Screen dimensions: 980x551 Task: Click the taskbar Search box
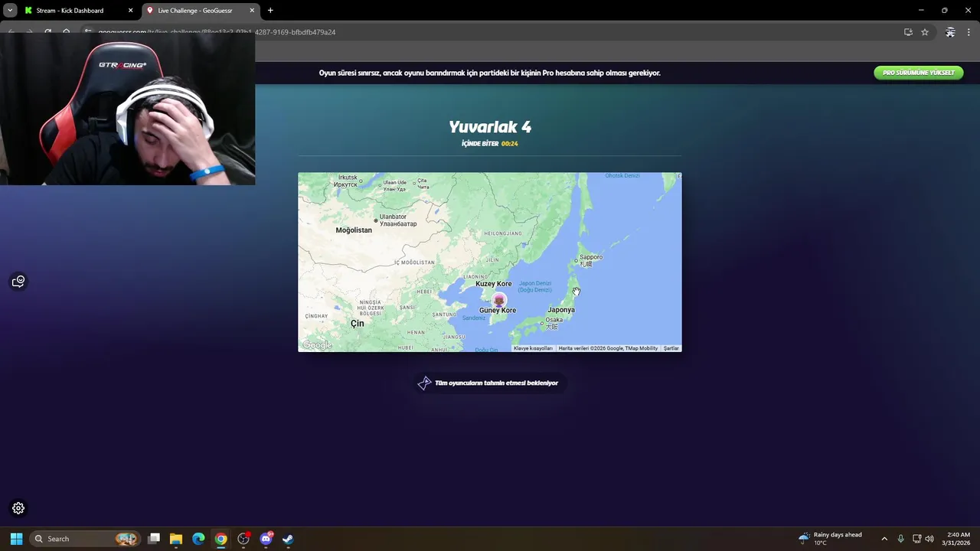tap(84, 539)
